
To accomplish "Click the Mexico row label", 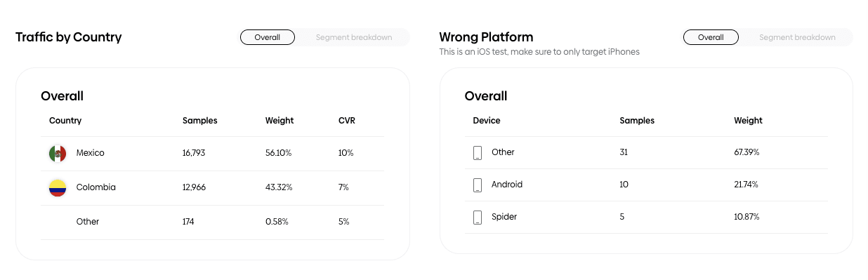I will 91,153.
